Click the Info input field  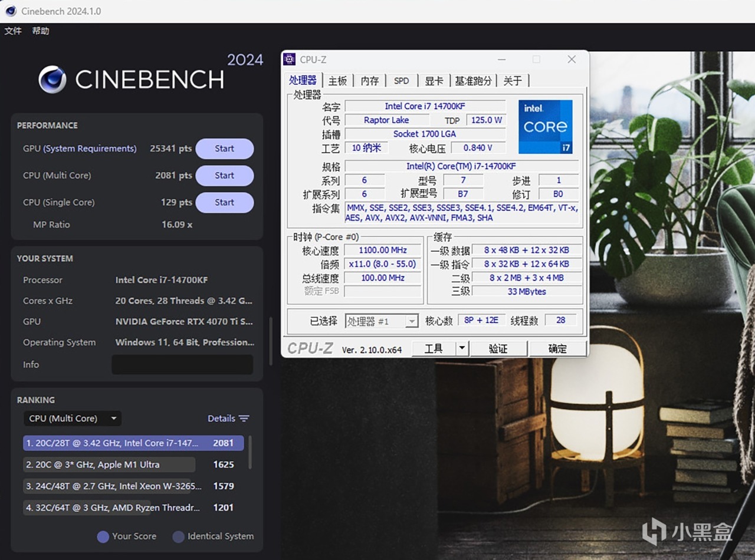[182, 364]
